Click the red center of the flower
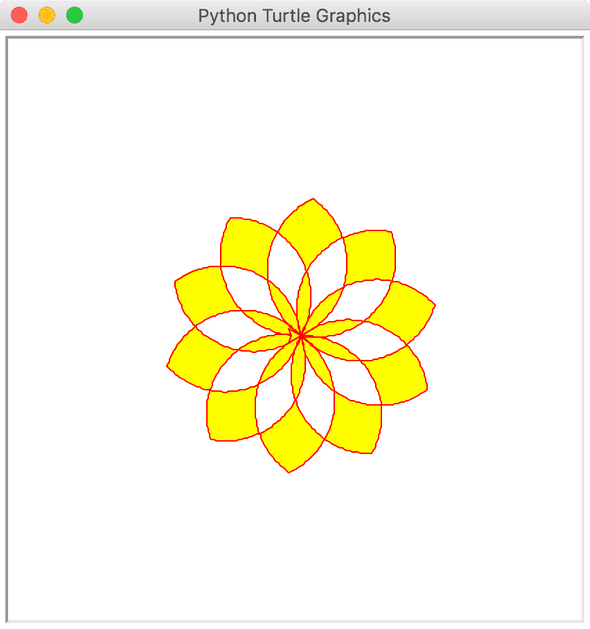This screenshot has height=629, width=590. pyautogui.click(x=301, y=335)
